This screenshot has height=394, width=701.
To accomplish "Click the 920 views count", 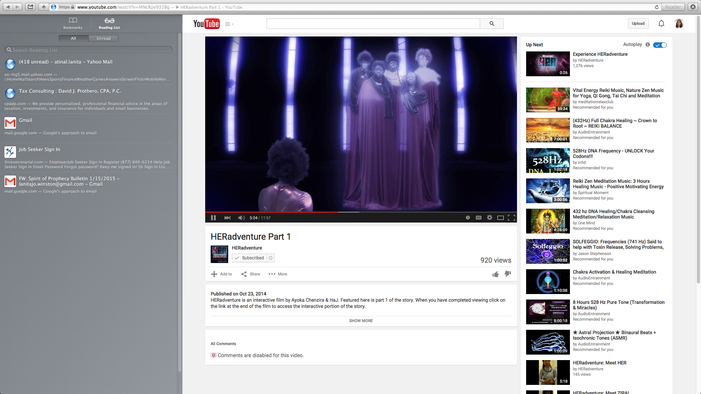I will tap(495, 260).
